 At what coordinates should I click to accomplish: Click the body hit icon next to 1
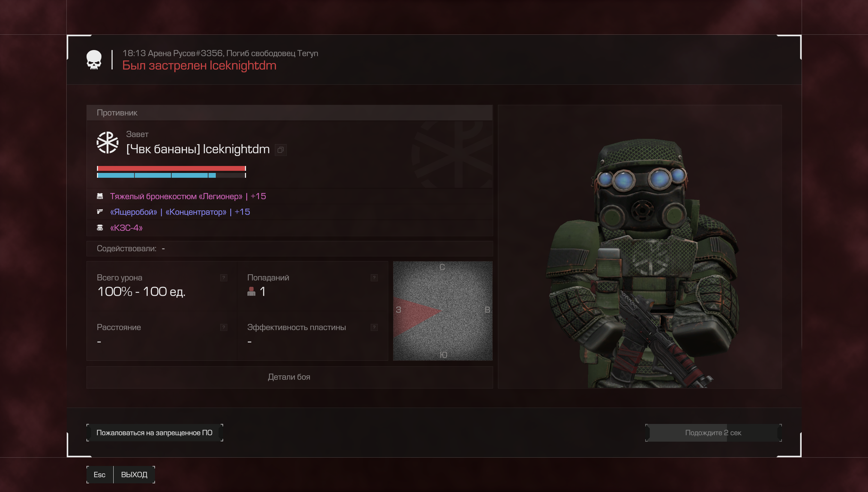coord(251,291)
